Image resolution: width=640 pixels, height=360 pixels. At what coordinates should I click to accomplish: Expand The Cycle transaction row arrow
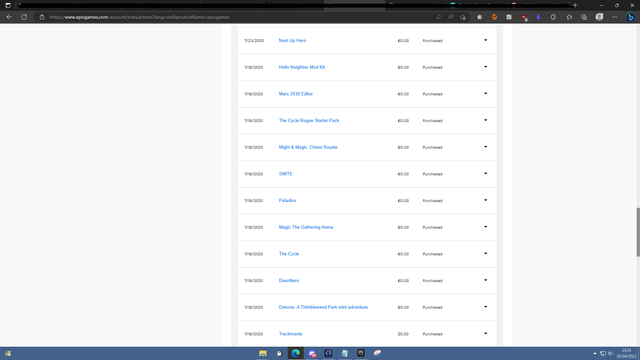coord(485,253)
